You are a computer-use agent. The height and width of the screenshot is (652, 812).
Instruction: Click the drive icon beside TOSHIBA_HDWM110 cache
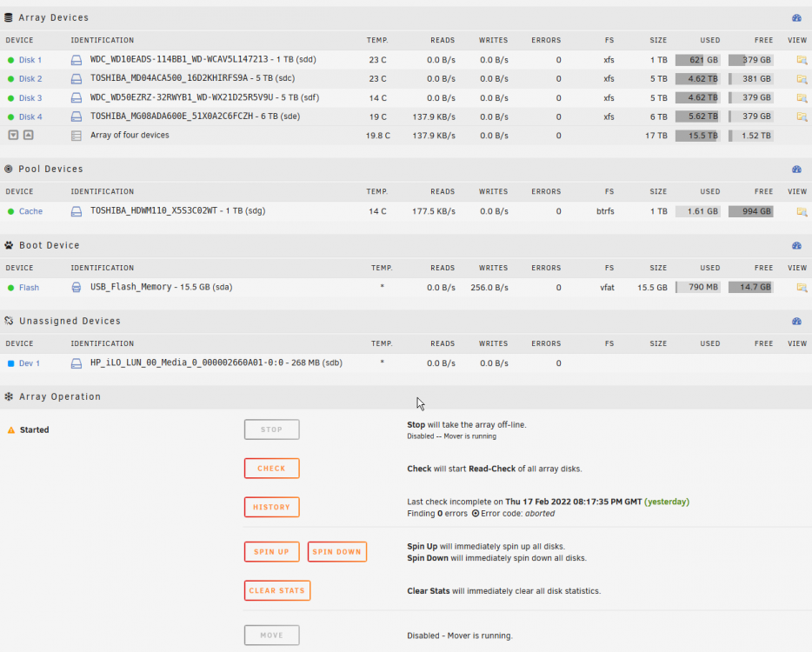[x=77, y=211]
